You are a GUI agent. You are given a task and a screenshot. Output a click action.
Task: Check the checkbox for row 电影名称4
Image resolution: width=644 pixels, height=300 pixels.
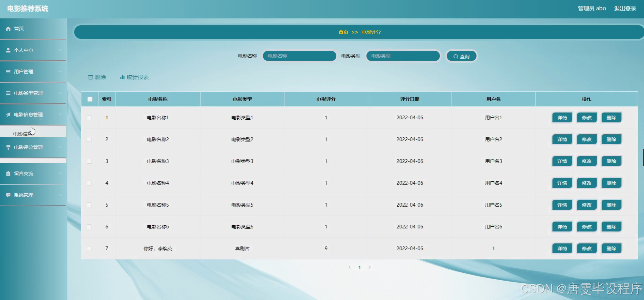89,183
